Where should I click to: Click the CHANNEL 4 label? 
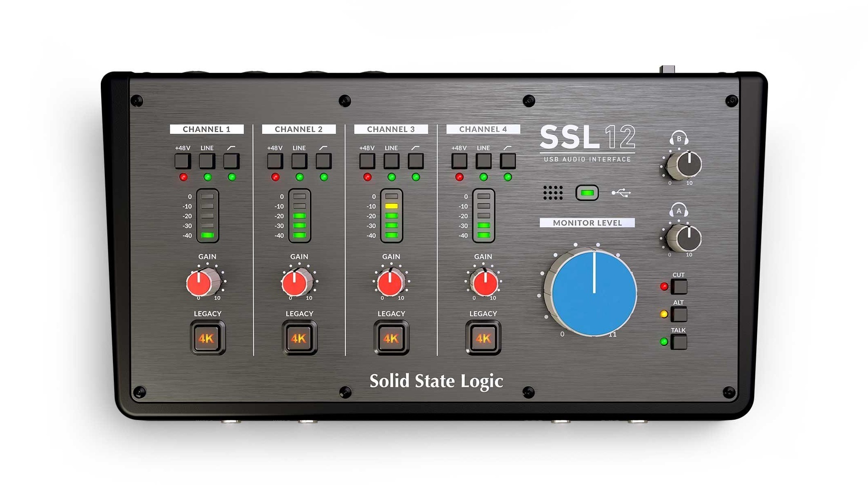coord(483,129)
